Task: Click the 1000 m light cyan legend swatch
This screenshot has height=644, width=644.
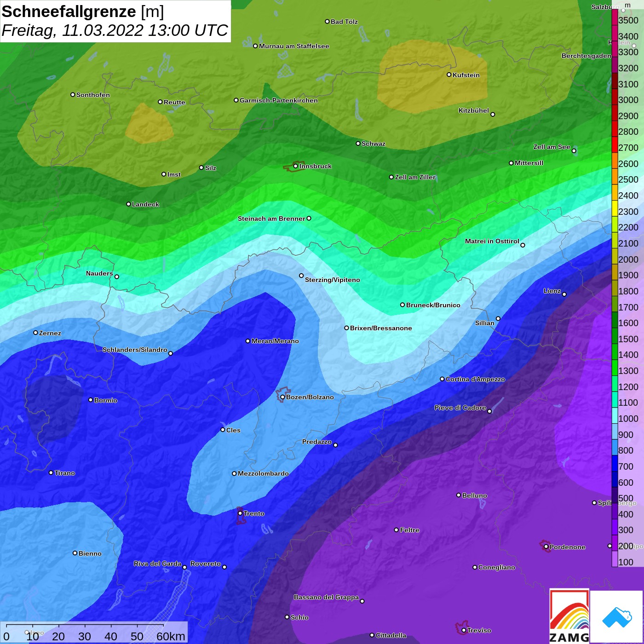Action: [x=615, y=415]
